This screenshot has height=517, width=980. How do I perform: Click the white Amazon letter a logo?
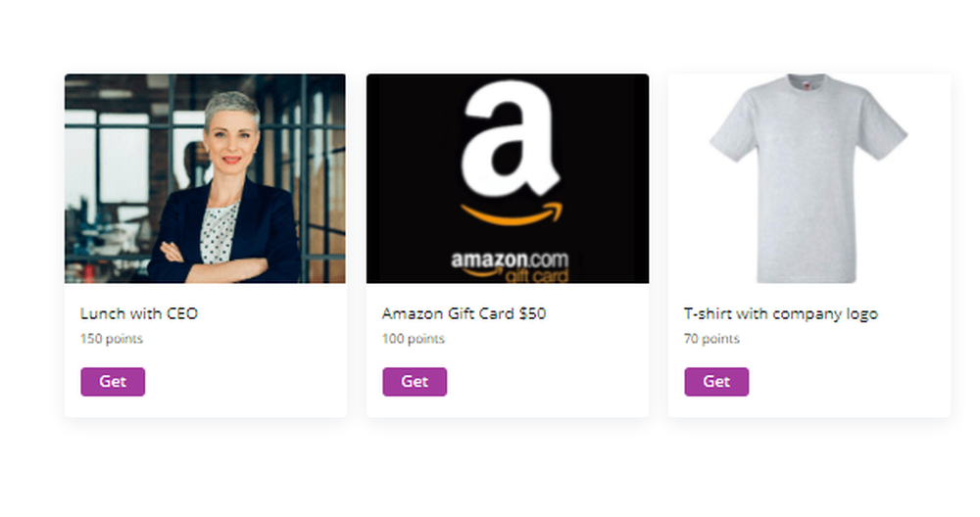tap(510, 138)
